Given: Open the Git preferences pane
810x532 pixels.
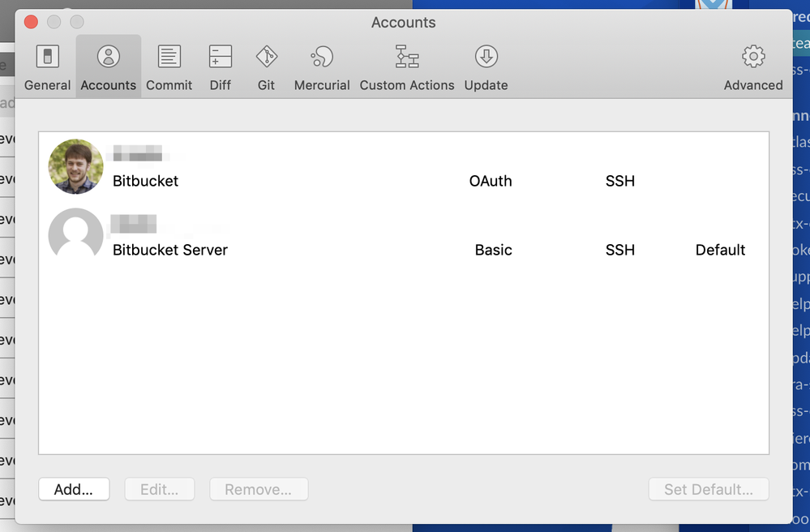Looking at the screenshot, I should [x=266, y=66].
